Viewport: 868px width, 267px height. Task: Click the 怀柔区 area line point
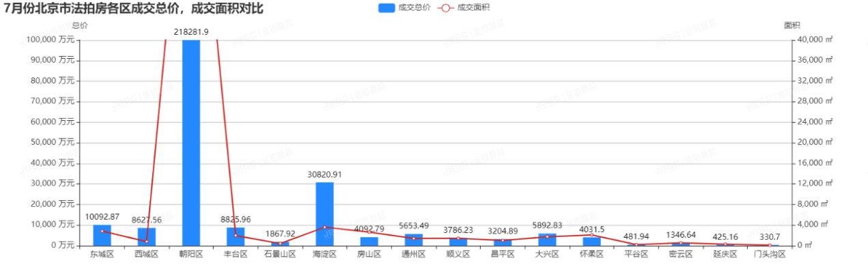tap(591, 235)
